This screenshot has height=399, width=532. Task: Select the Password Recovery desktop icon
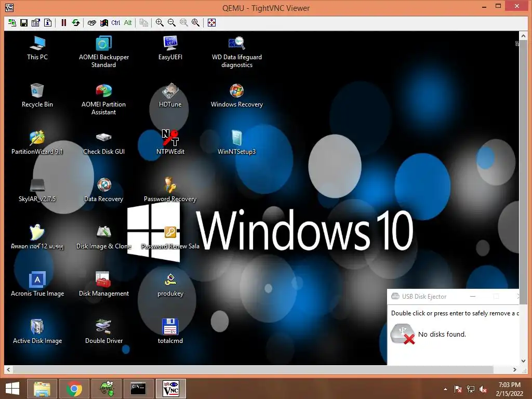click(x=170, y=190)
